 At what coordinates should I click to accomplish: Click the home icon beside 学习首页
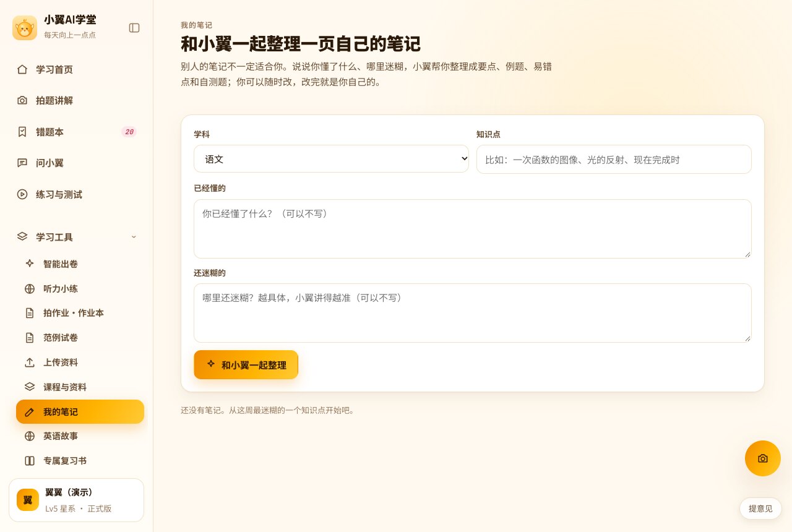click(x=22, y=69)
